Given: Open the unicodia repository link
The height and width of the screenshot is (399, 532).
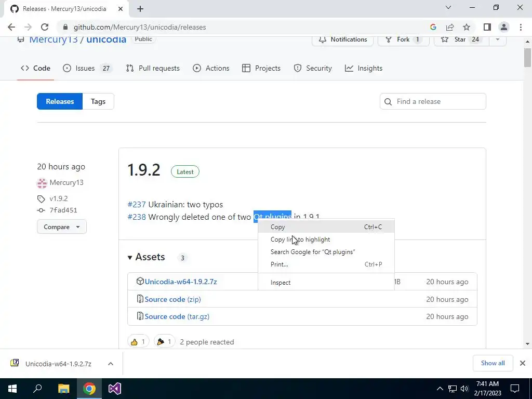Looking at the screenshot, I should tap(106, 39).
